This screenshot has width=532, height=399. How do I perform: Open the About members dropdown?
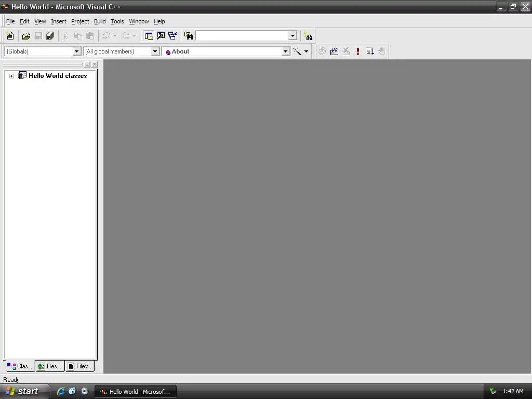pos(285,51)
